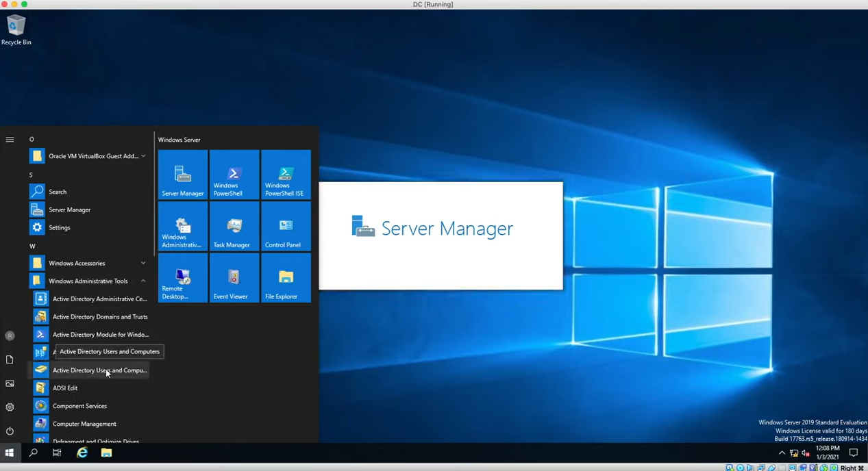Click the Start menu hamburger expand icon
Image resolution: width=868 pixels, height=471 pixels.
[x=10, y=140]
